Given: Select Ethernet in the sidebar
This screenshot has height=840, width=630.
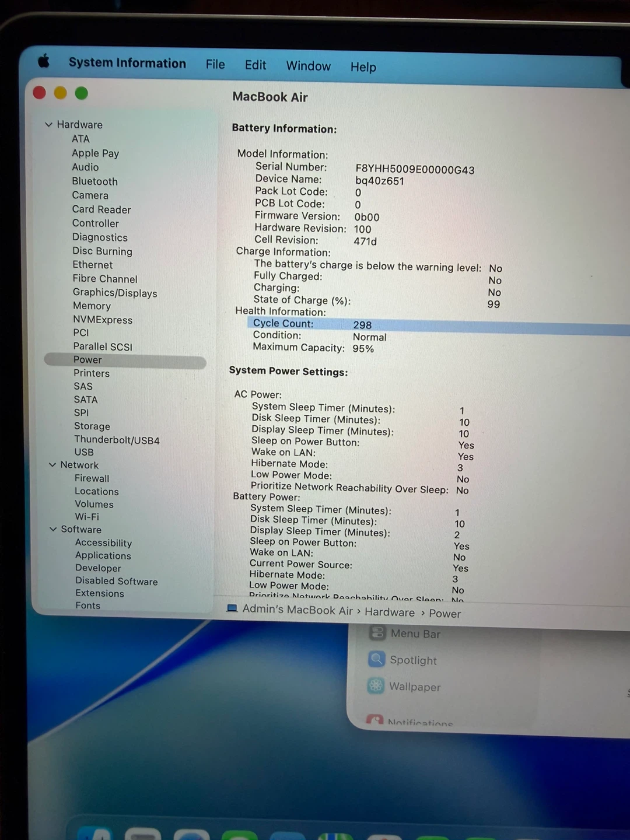Looking at the screenshot, I should click(92, 265).
